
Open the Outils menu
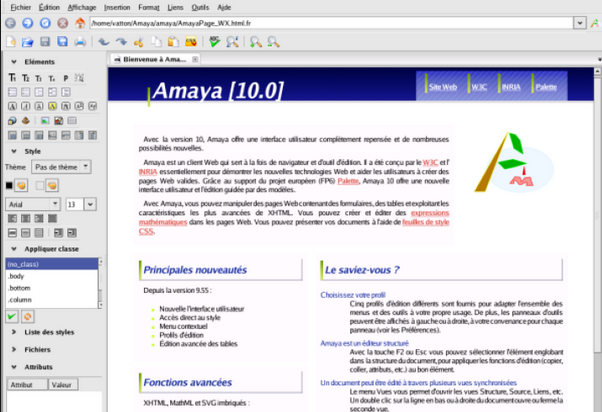pos(200,7)
